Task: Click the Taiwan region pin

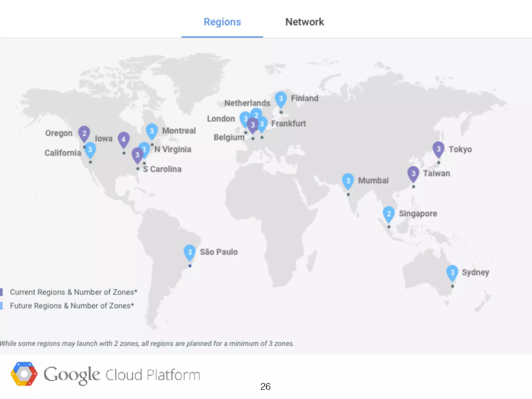Action: pyautogui.click(x=413, y=173)
